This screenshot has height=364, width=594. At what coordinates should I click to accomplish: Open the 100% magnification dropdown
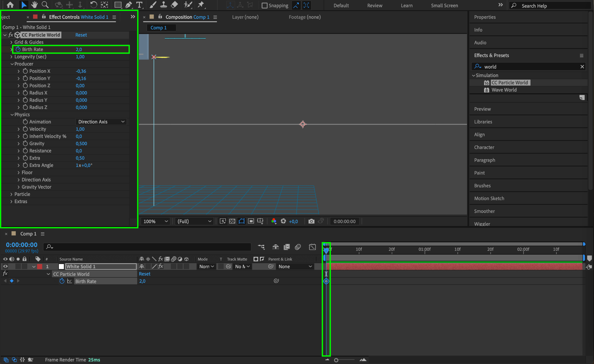click(155, 221)
